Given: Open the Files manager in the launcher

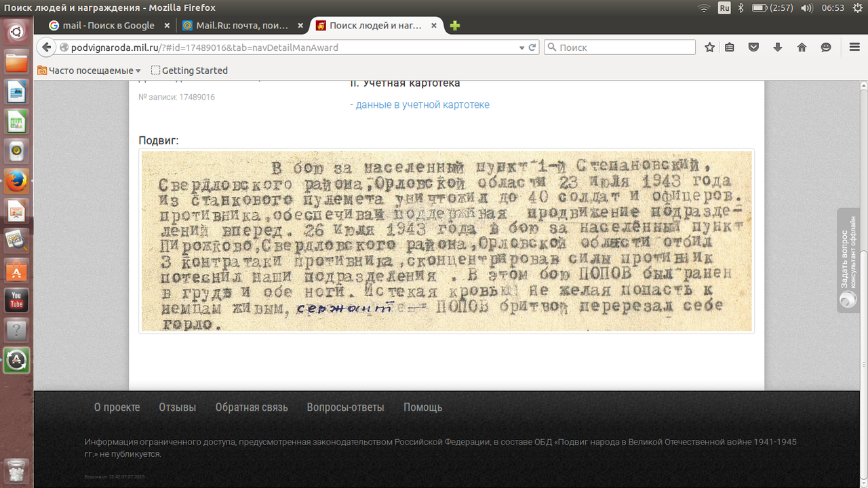Looking at the screenshot, I should (16, 62).
